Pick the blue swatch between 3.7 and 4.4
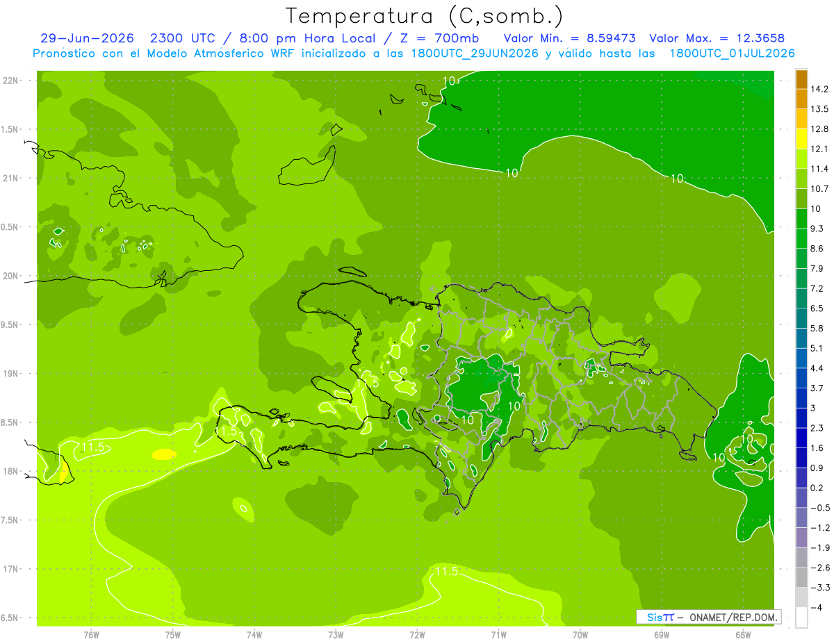 coord(801,379)
